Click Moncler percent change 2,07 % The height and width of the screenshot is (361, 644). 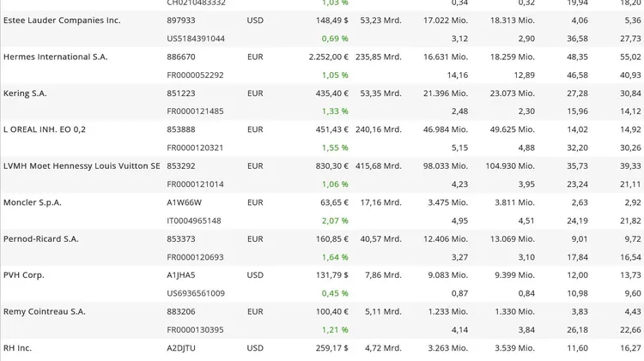(335, 220)
